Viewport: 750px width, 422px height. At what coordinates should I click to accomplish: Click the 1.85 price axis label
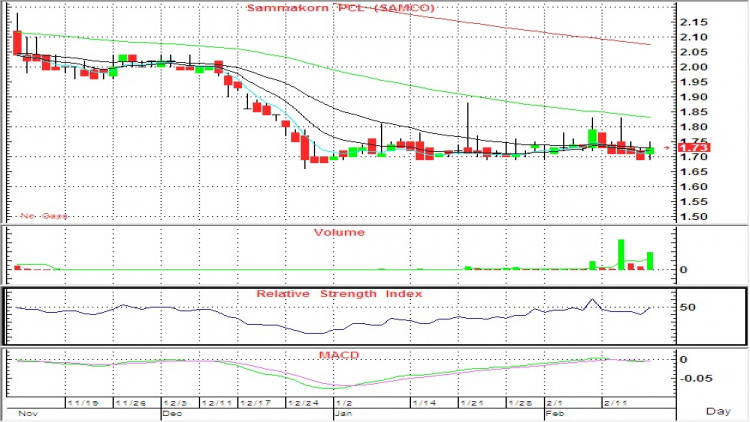tap(694, 112)
